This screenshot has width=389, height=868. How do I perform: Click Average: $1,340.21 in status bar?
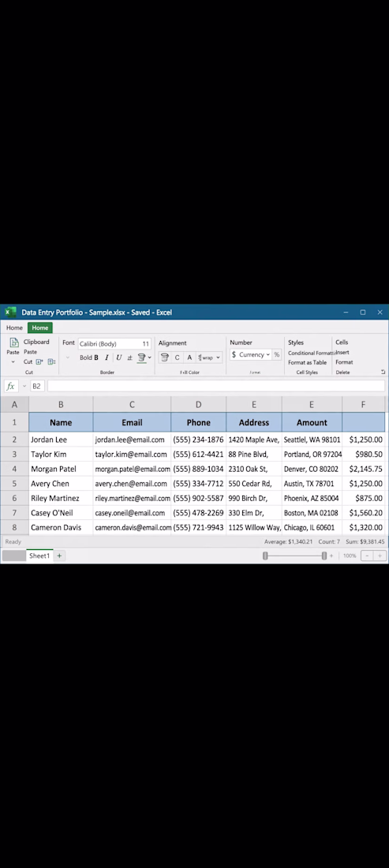pos(288,542)
